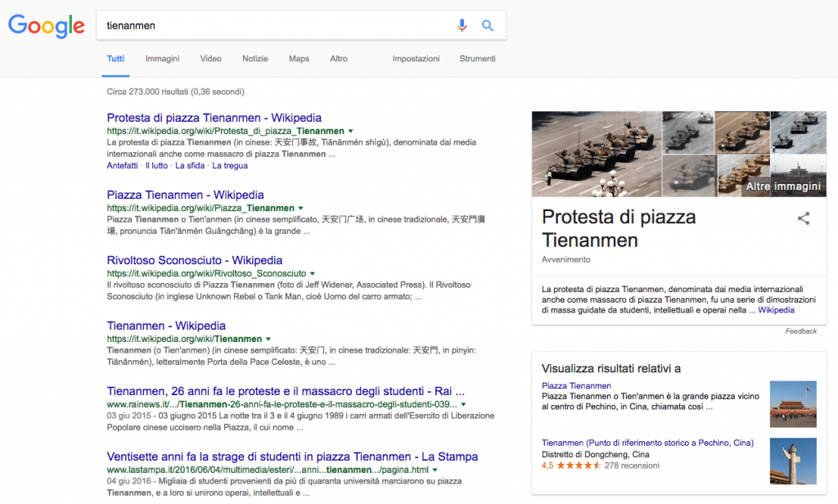Viewport: 838px width, 504px height.
Task: Open the Rai News Tienanmen 26 anni result
Action: point(286,391)
